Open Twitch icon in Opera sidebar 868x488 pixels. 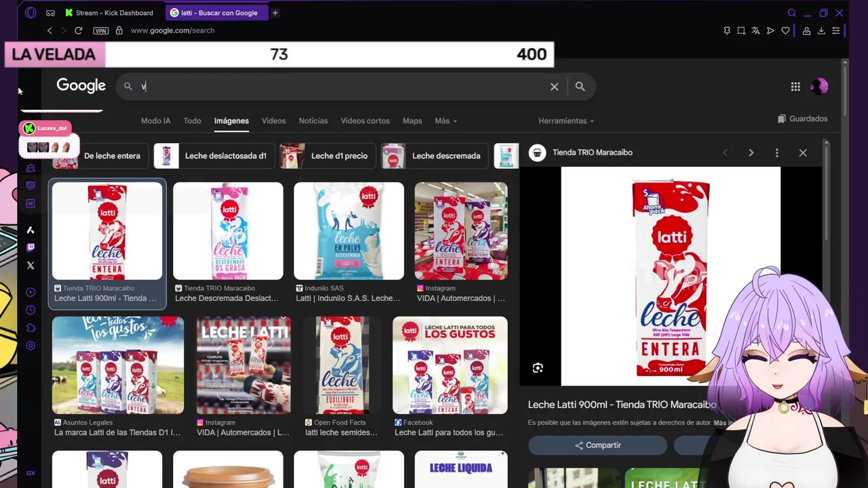[31, 248]
